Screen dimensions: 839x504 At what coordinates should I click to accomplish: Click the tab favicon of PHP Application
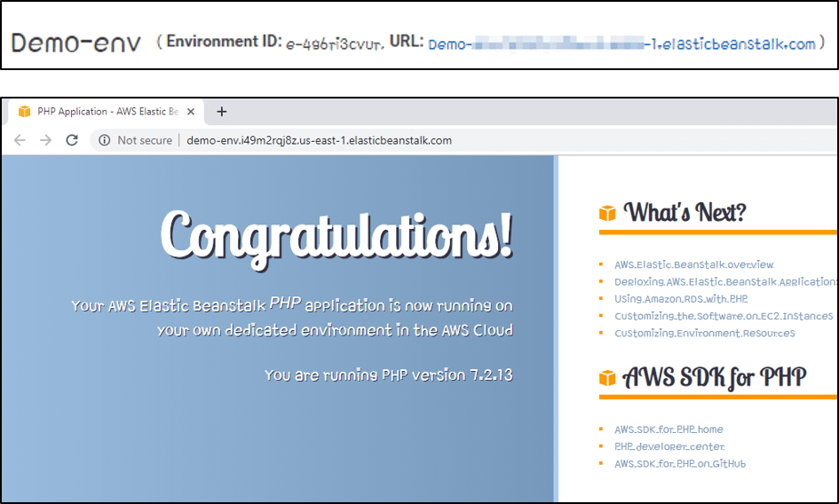point(25,111)
